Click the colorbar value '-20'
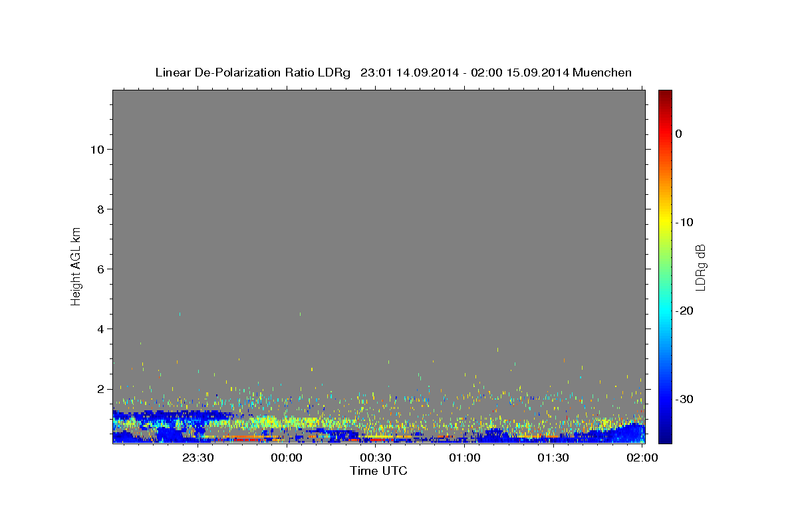Image resolution: width=798 pixels, height=532 pixels. pos(684,311)
